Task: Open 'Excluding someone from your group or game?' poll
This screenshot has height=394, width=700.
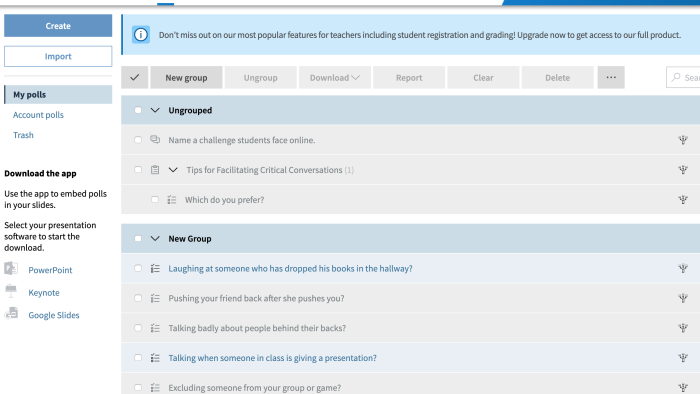Action: click(255, 388)
